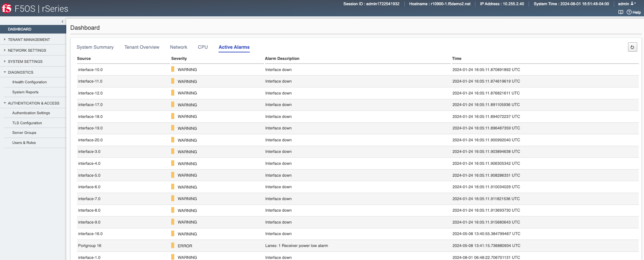
Task: Click the interface-7.0 source cell
Action: [89, 199]
